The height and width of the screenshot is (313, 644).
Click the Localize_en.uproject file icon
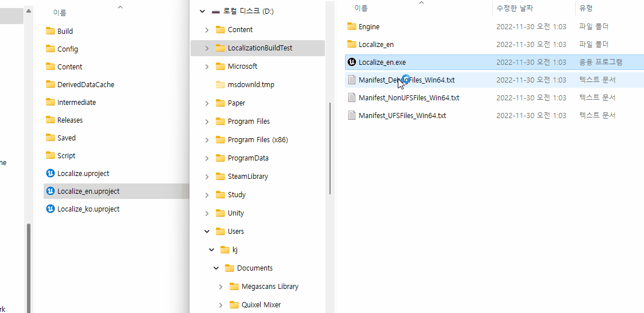point(50,191)
